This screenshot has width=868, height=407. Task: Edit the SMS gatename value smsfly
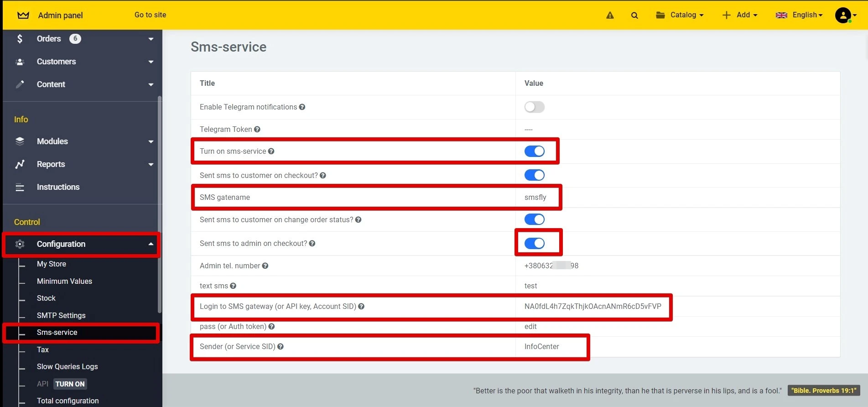(x=535, y=198)
